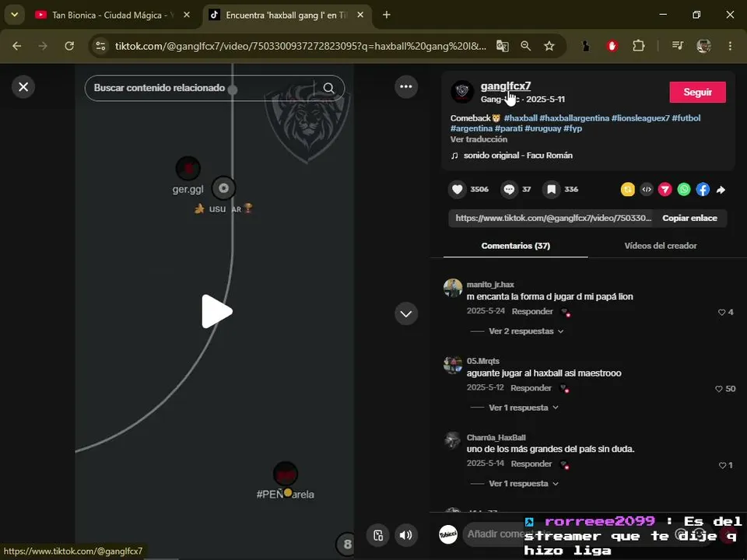Switch to Comentarios (37) tab
The width and height of the screenshot is (747, 560).
coord(515,246)
